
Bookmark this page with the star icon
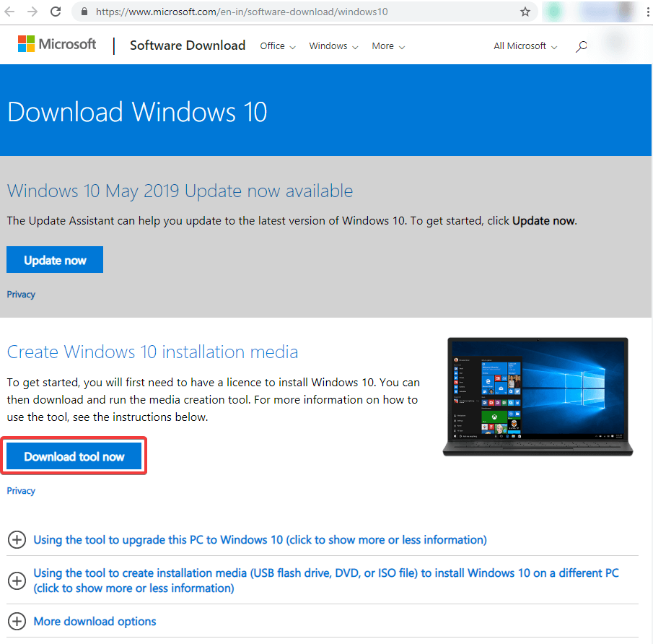point(525,12)
